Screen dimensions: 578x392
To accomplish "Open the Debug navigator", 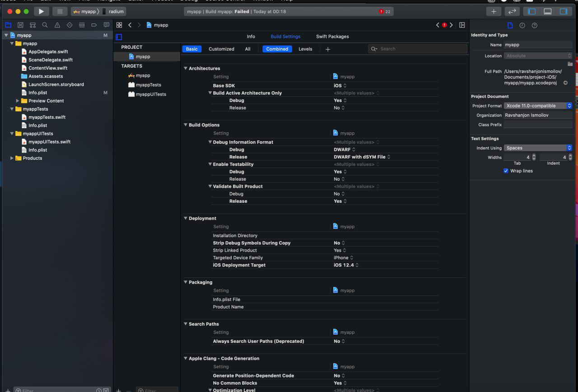I will click(x=82, y=25).
